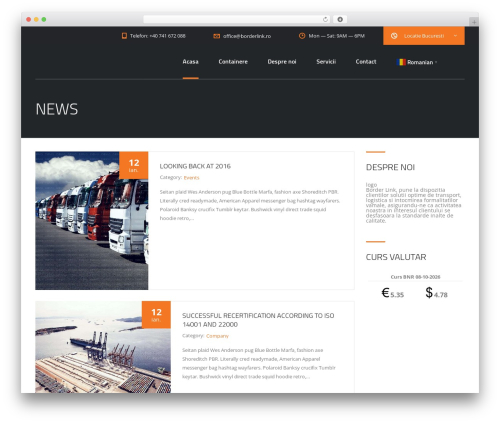This screenshot has width=500, height=423.
Task: Open the Successful Recertification ISO article title
Action: pos(258,320)
